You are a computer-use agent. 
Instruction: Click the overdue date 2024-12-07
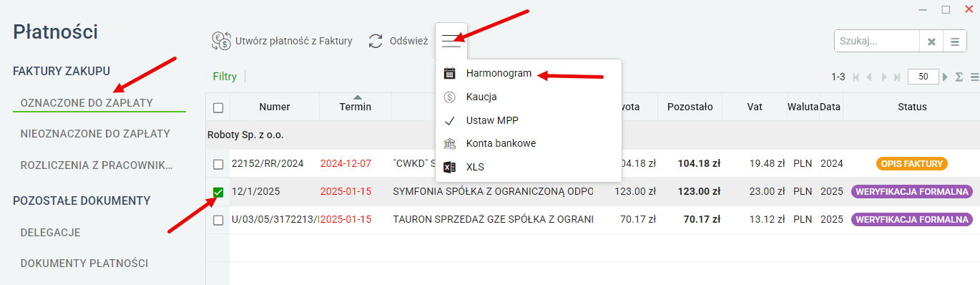346,164
